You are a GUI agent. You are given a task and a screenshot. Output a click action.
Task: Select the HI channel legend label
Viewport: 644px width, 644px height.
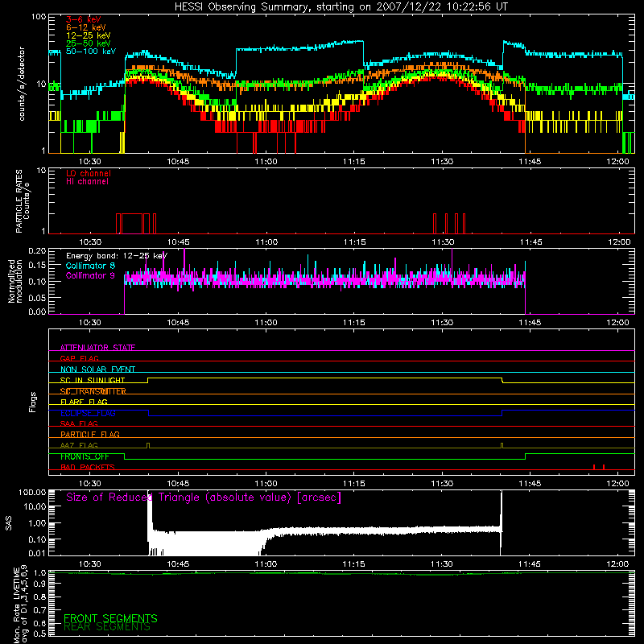click(x=87, y=182)
